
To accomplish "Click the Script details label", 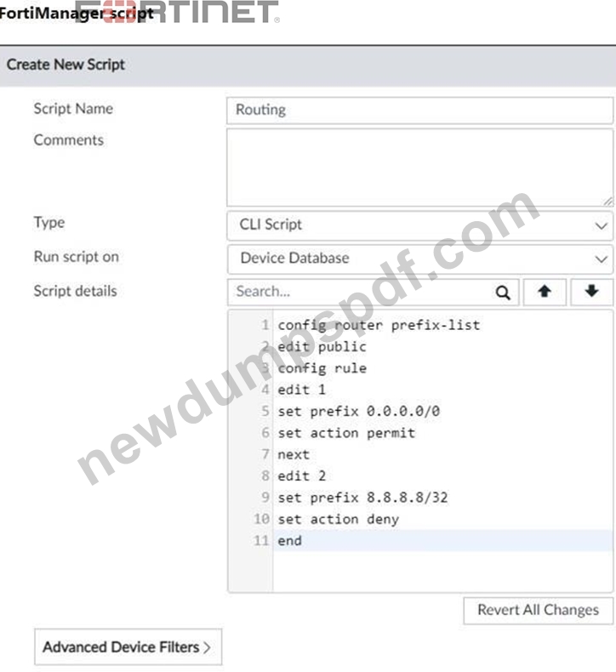I will (x=76, y=291).
